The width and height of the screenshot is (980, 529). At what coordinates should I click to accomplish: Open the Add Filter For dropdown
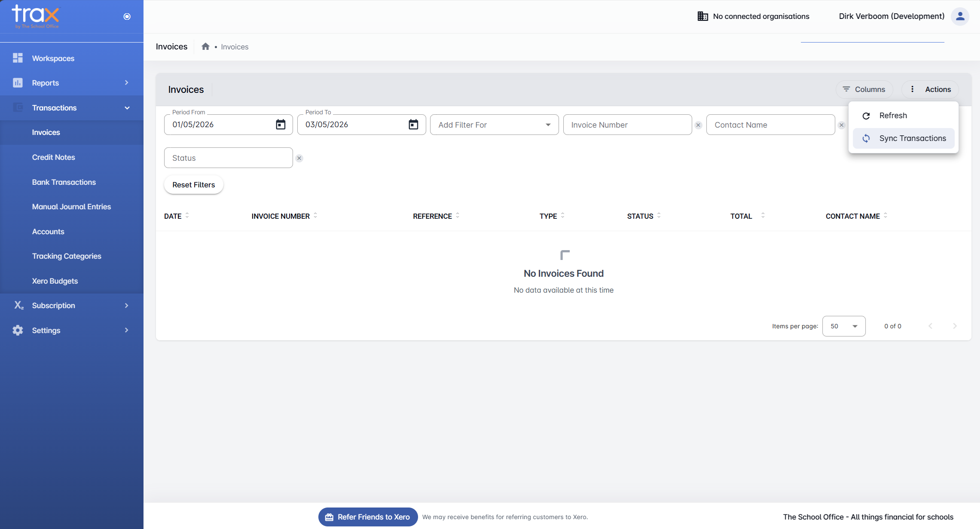point(494,125)
